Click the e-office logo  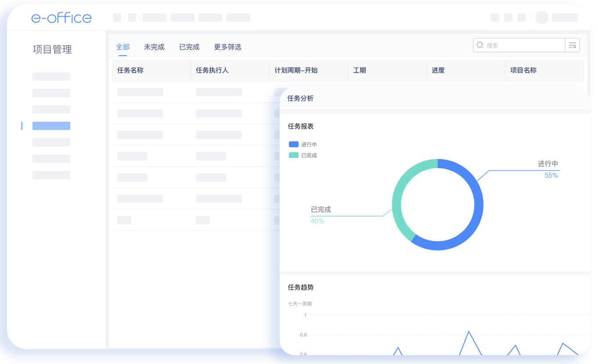point(61,18)
